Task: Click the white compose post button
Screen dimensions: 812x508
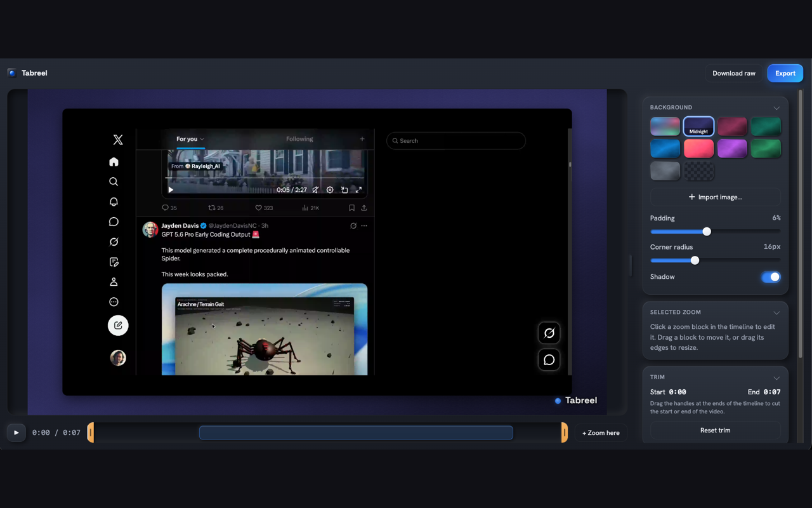Action: coord(118,325)
